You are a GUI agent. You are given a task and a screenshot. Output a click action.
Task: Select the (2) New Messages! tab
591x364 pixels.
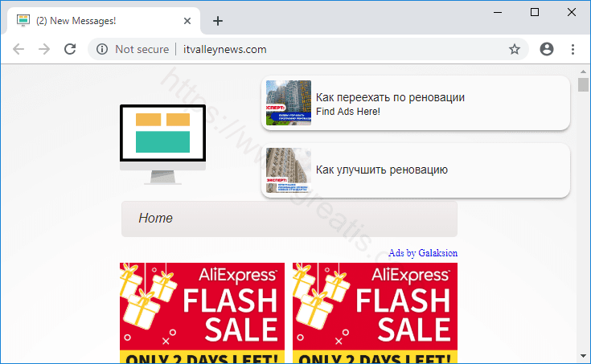tap(103, 21)
